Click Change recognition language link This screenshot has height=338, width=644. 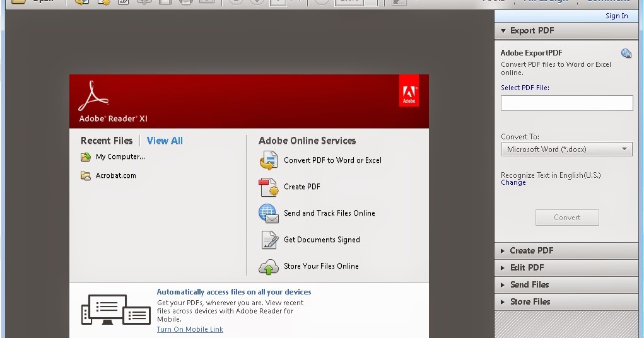[513, 183]
